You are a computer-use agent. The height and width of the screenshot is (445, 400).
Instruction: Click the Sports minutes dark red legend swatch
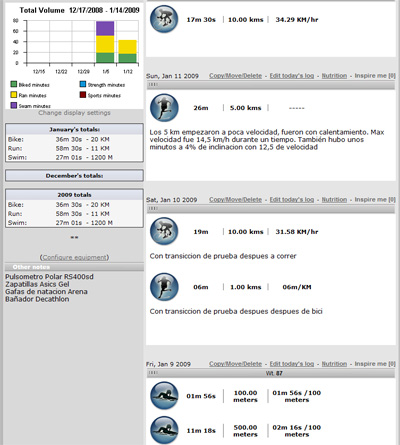point(83,95)
